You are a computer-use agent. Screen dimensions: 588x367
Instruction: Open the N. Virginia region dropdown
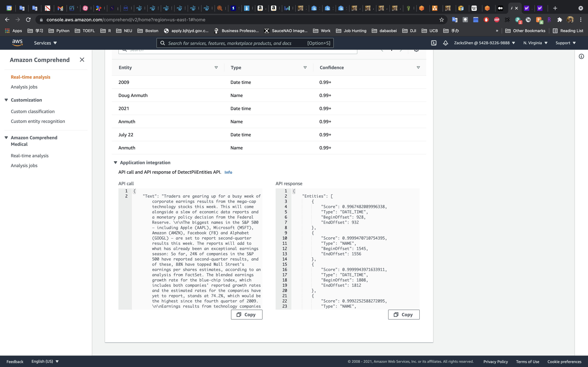[535, 43]
